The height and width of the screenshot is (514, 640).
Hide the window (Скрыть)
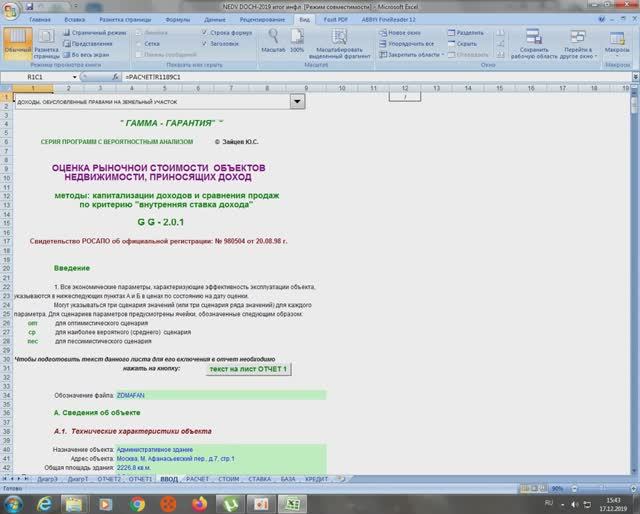click(x=462, y=43)
